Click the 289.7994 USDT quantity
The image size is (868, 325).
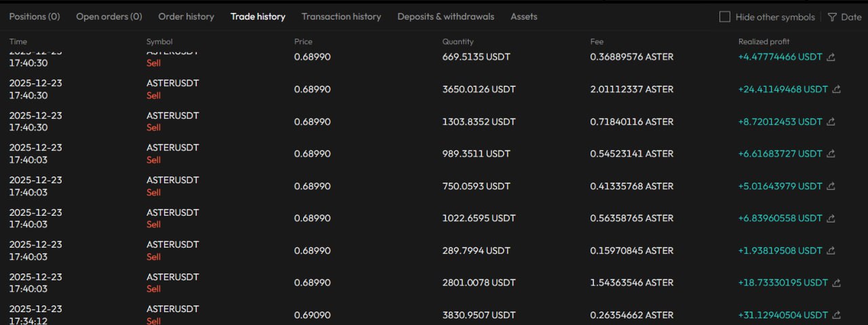click(x=476, y=250)
